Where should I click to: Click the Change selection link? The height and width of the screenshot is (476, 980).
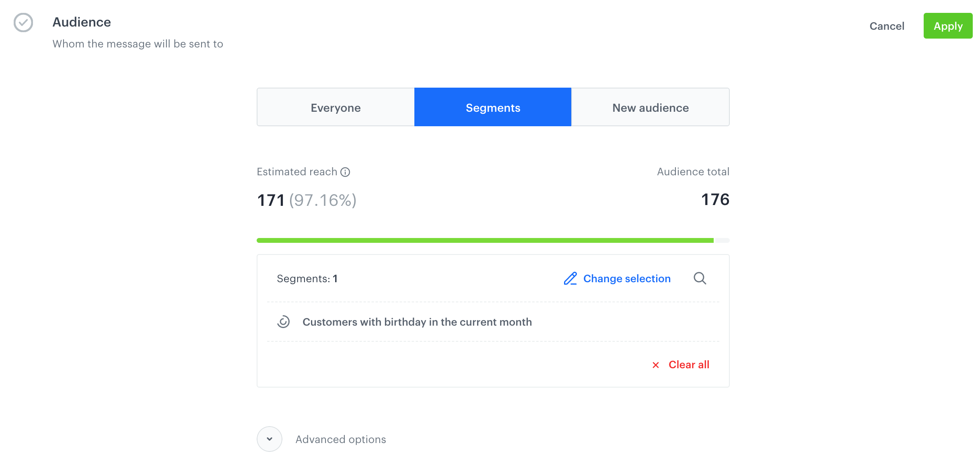coord(627,279)
